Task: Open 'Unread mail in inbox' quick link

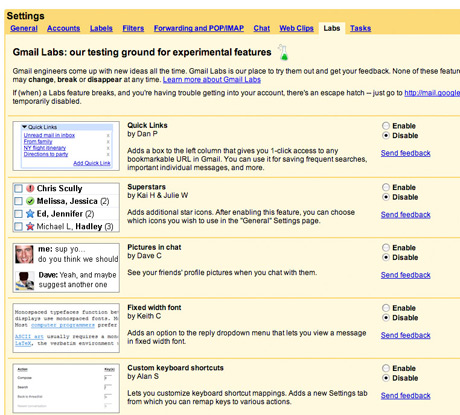Action: (49, 135)
